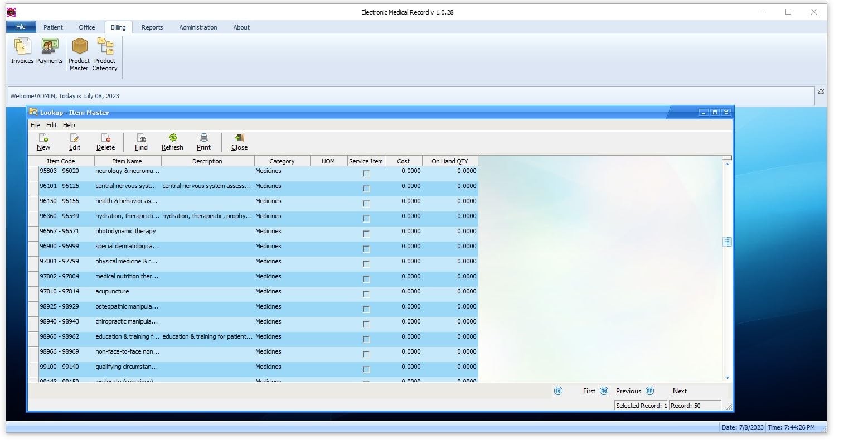Tick Service Item checkbox for photodynamic therapy
Viewport: 868px width, 443px height.
coord(366,234)
